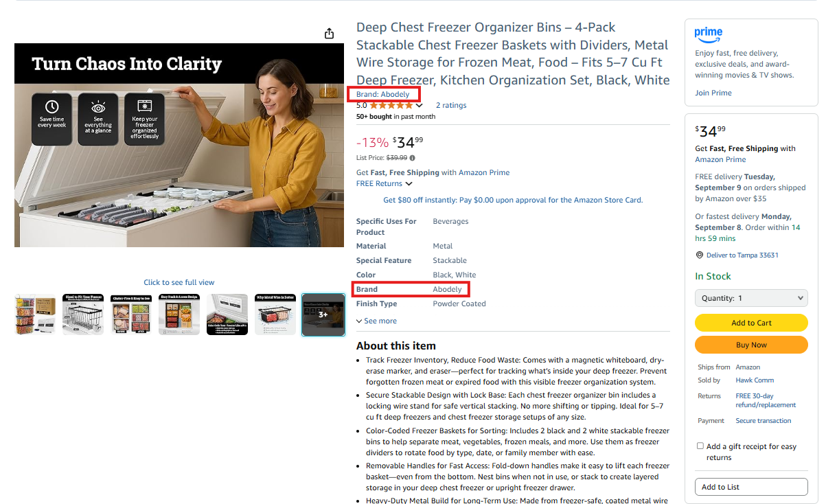Image resolution: width=826 pixels, height=504 pixels.
Task: Follow the Join Prime link
Action: tap(713, 93)
